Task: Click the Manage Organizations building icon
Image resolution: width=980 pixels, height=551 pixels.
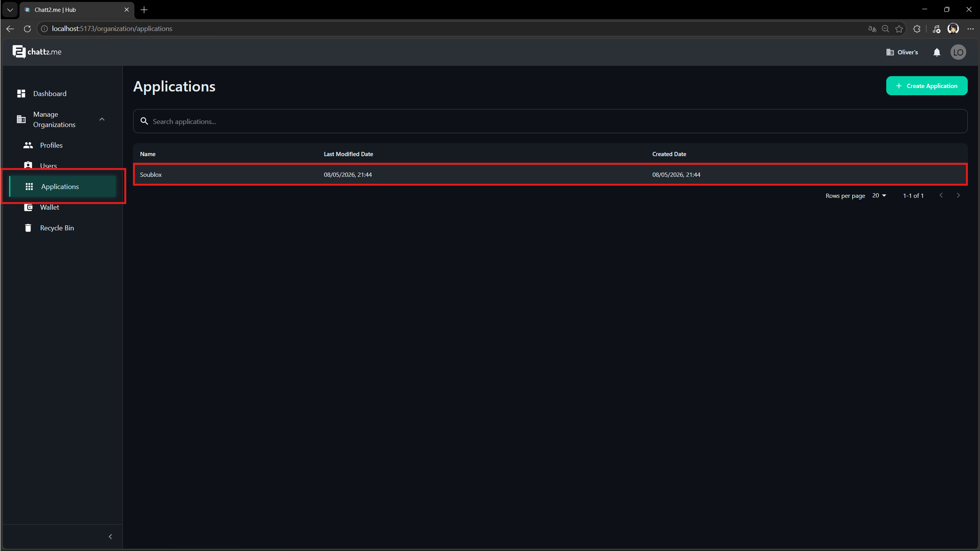Action: [21, 119]
